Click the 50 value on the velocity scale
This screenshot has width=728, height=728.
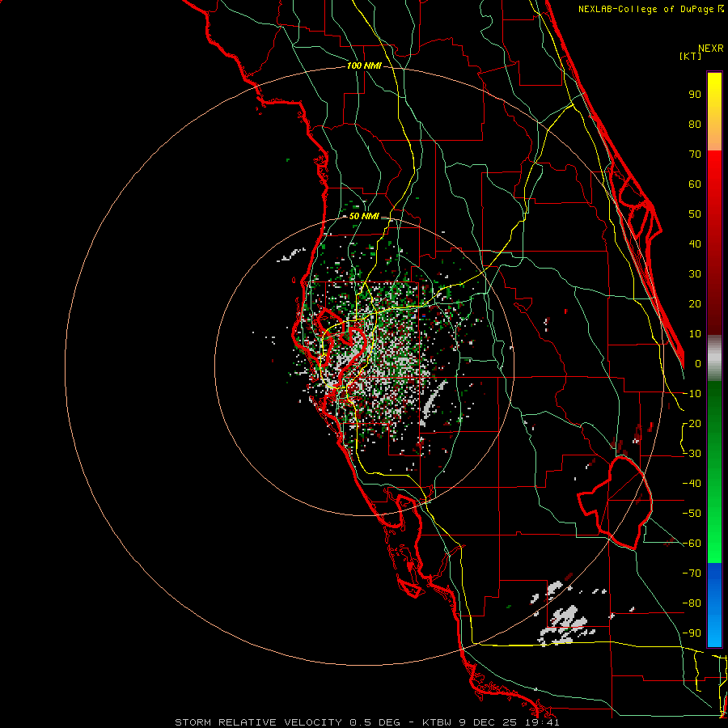[695, 214]
